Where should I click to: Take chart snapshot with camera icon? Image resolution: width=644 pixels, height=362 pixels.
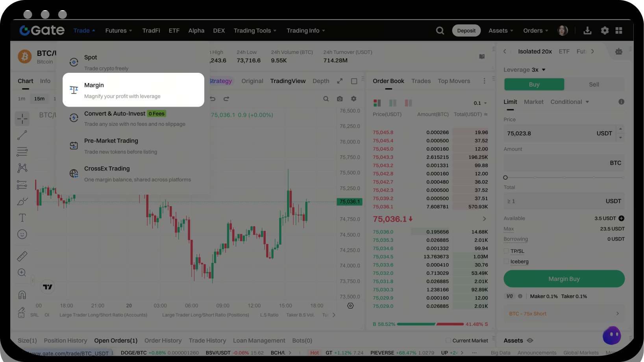click(x=340, y=99)
